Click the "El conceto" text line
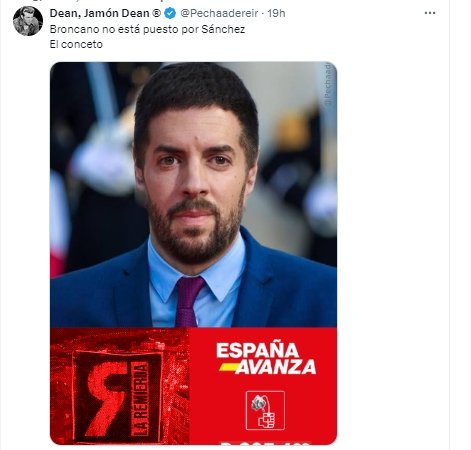471x450 pixels. pos(76,44)
